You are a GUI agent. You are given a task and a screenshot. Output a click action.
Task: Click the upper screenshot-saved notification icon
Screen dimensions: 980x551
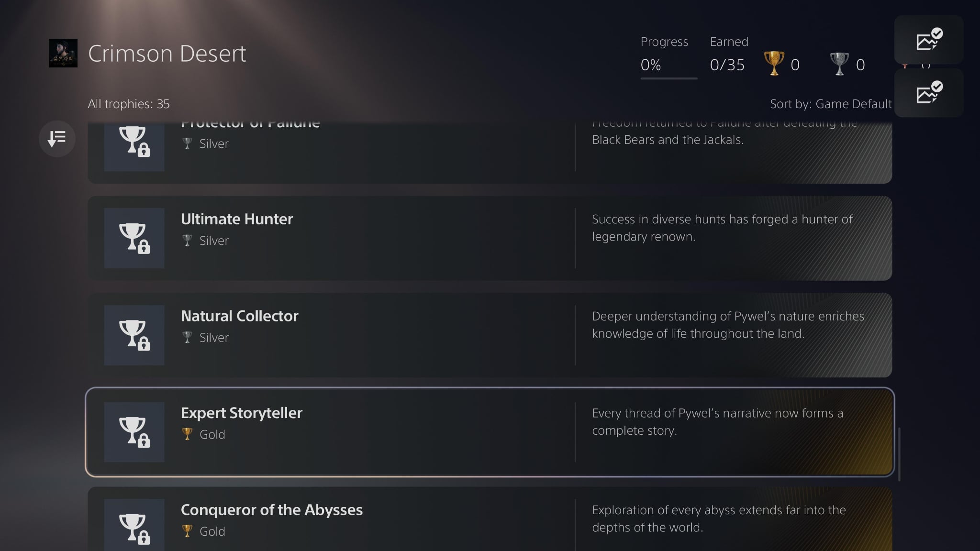(x=929, y=40)
